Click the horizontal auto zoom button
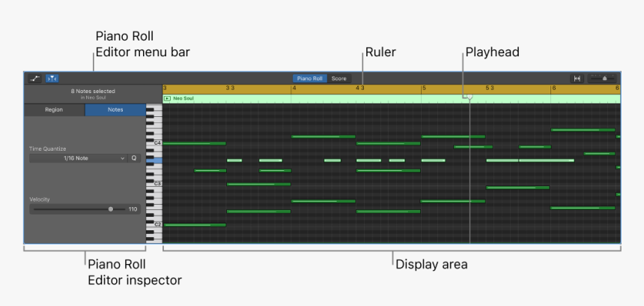 click(x=577, y=78)
